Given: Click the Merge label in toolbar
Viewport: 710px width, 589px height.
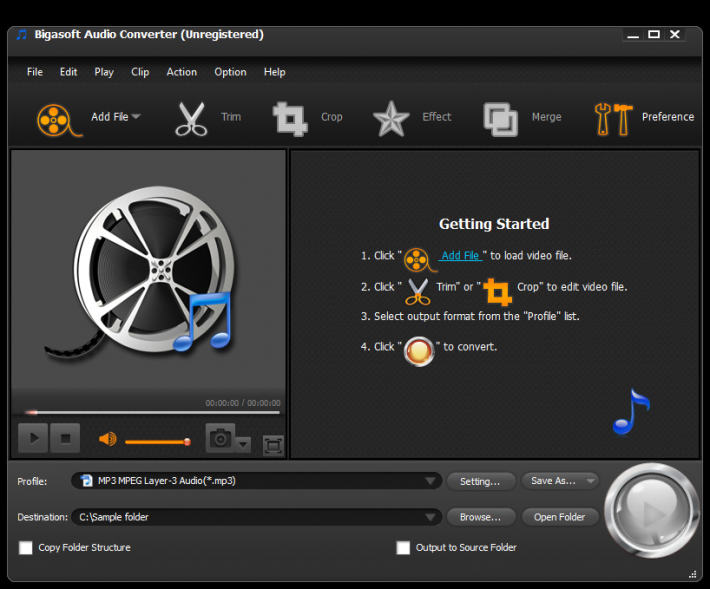Looking at the screenshot, I should (547, 117).
